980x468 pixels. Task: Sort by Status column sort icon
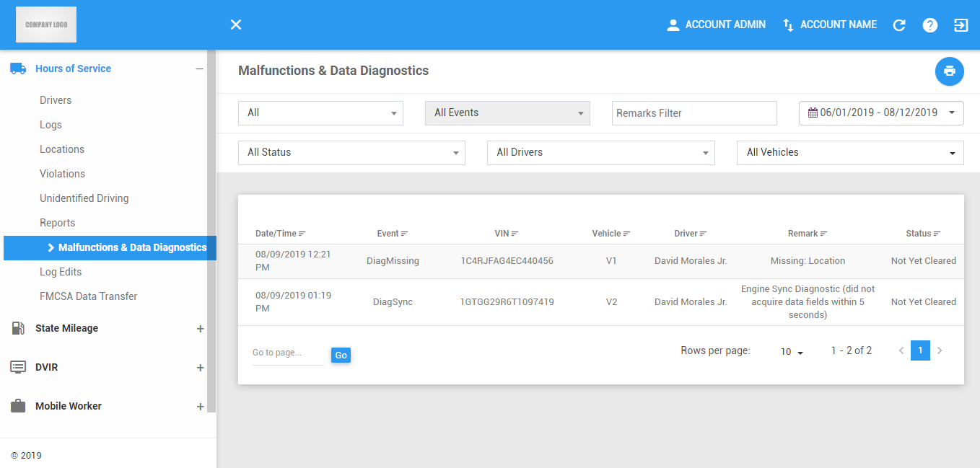[937, 234]
